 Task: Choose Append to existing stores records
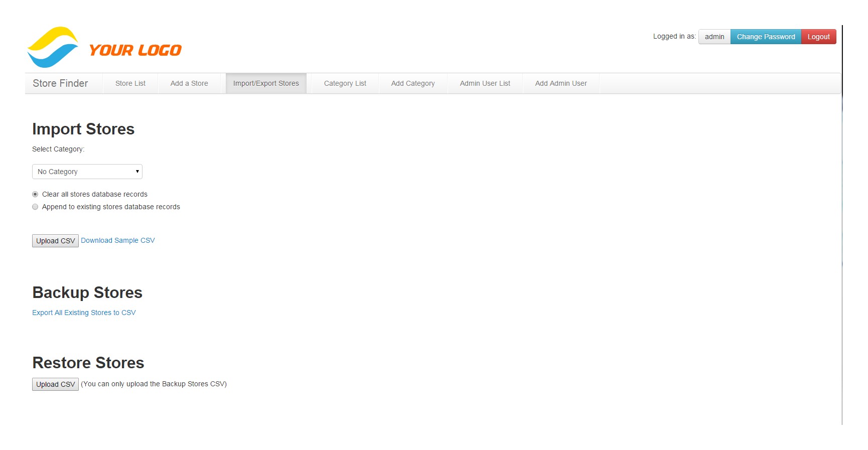tap(35, 207)
